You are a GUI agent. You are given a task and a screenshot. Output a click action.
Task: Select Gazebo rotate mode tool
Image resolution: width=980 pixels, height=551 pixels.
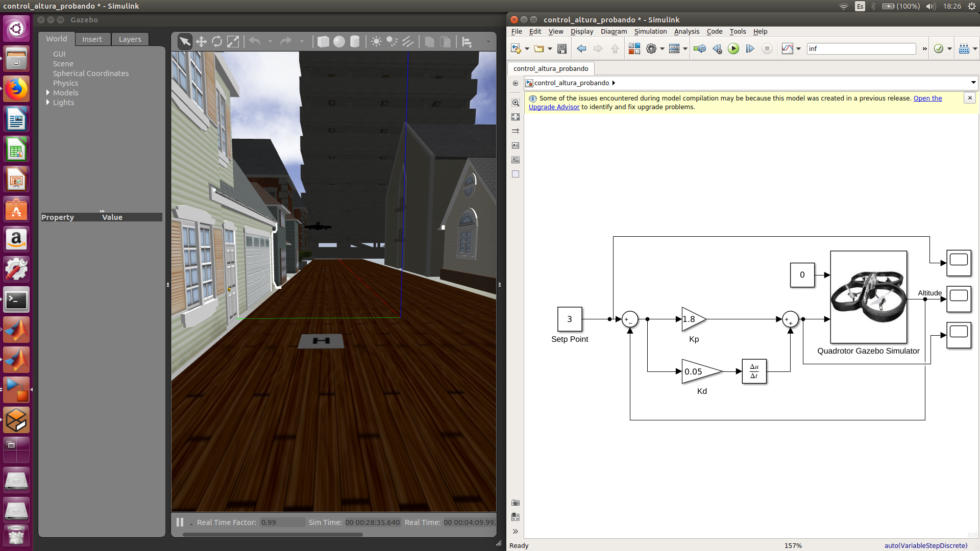click(x=217, y=42)
